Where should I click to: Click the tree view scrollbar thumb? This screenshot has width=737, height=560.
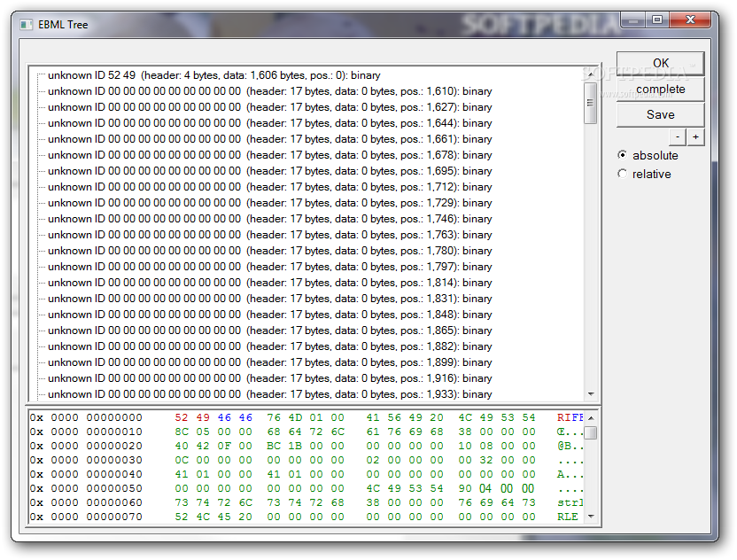coord(591,103)
